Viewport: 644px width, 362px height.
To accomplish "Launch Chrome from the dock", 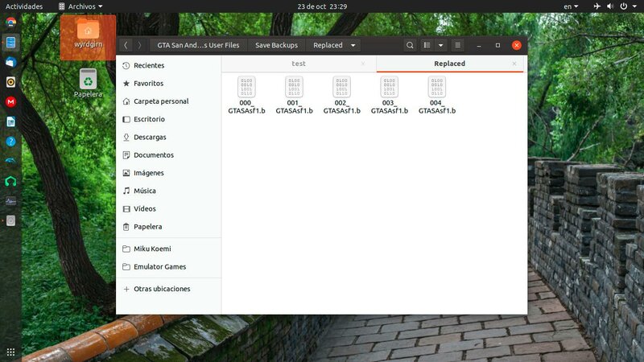I will pyautogui.click(x=10, y=23).
